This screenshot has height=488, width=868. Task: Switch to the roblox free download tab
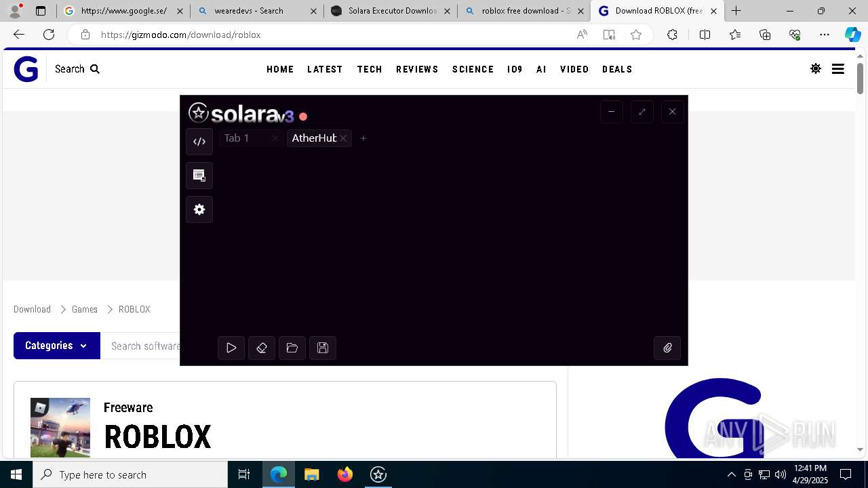tap(524, 11)
